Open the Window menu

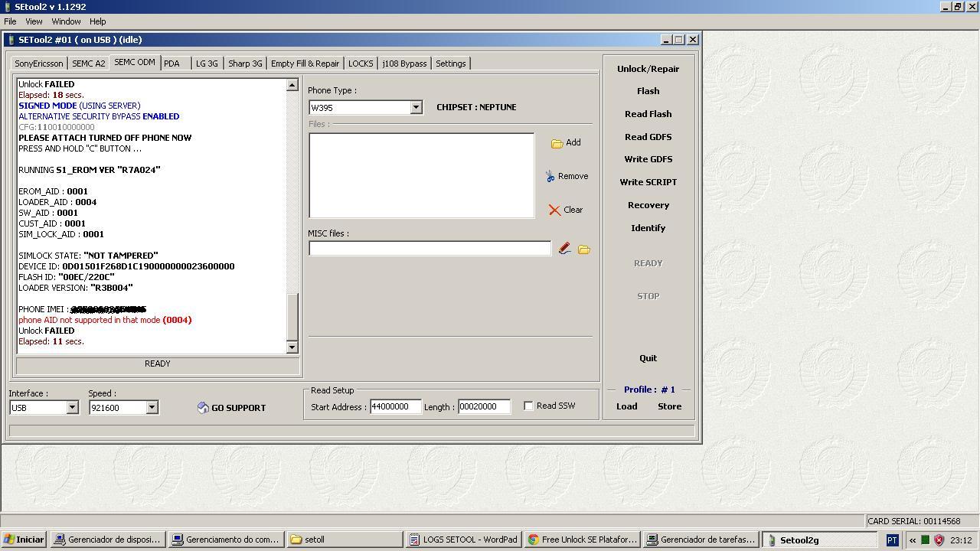point(66,21)
